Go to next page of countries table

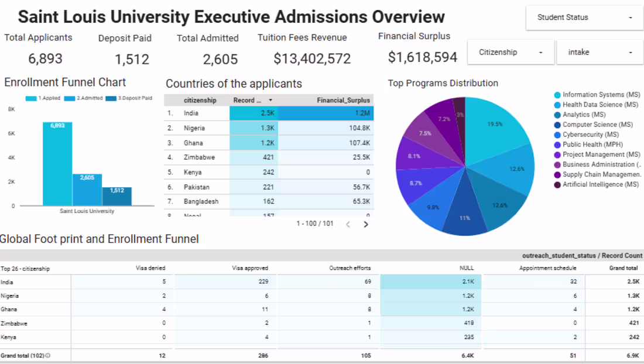(365, 224)
